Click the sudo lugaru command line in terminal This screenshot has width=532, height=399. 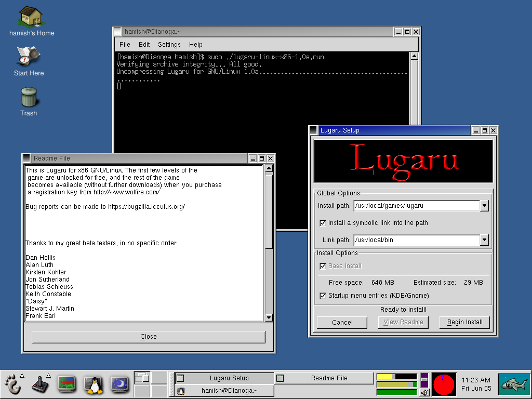220,57
